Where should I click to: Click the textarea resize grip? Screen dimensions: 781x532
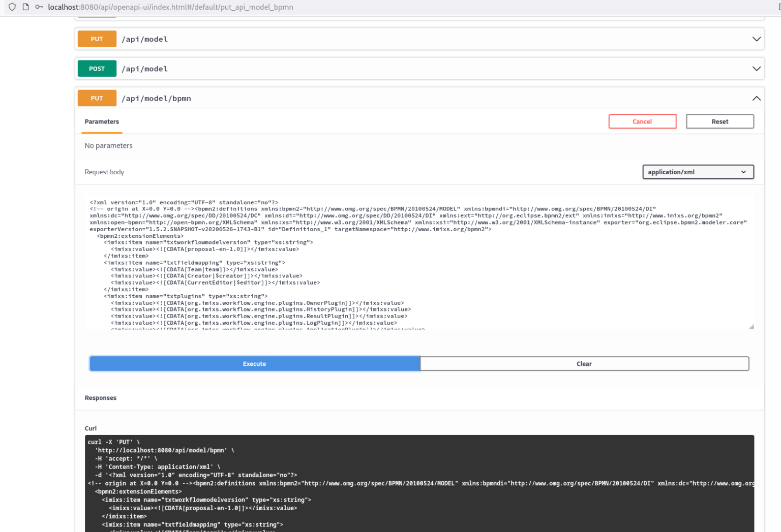tap(751, 326)
